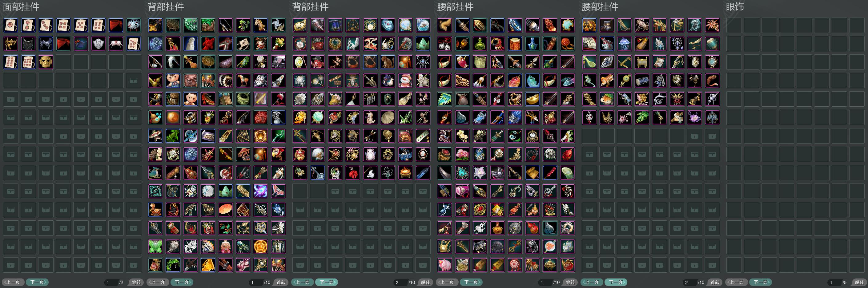This screenshot has height=288, width=868.
Task: Pick the snowman back accessory
Action: pos(405,81)
